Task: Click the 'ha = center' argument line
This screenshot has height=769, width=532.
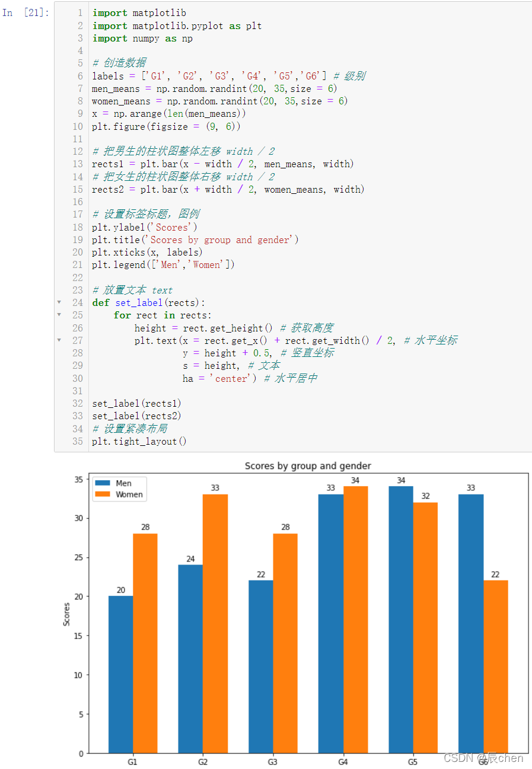Action: [x=250, y=378]
